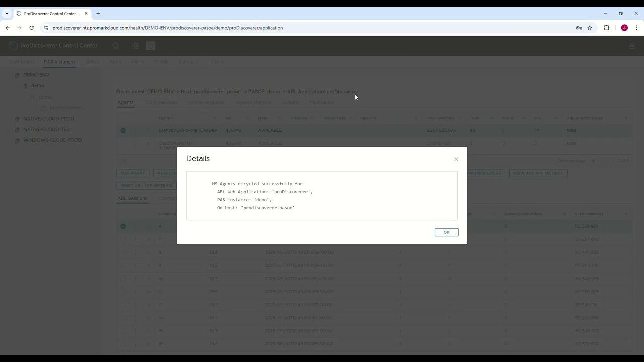The width and height of the screenshot is (644, 362).
Task: Click the browser reload button
Action: [x=31, y=28]
